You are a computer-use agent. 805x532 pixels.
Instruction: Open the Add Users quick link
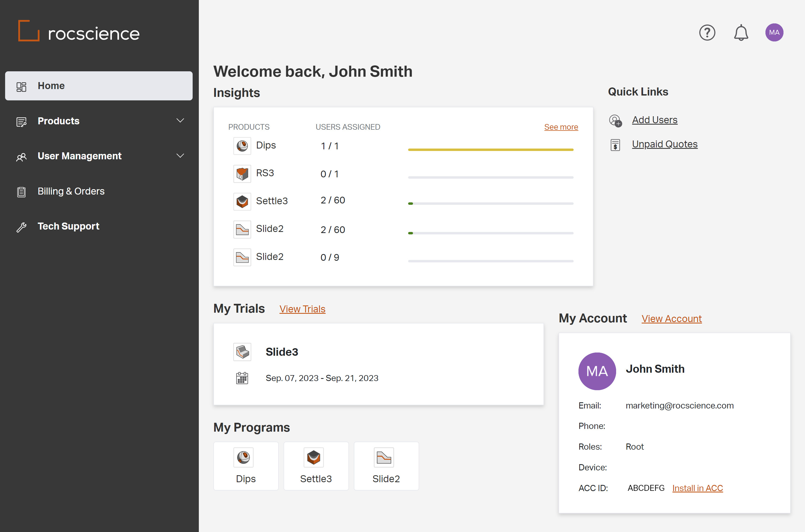(x=654, y=120)
